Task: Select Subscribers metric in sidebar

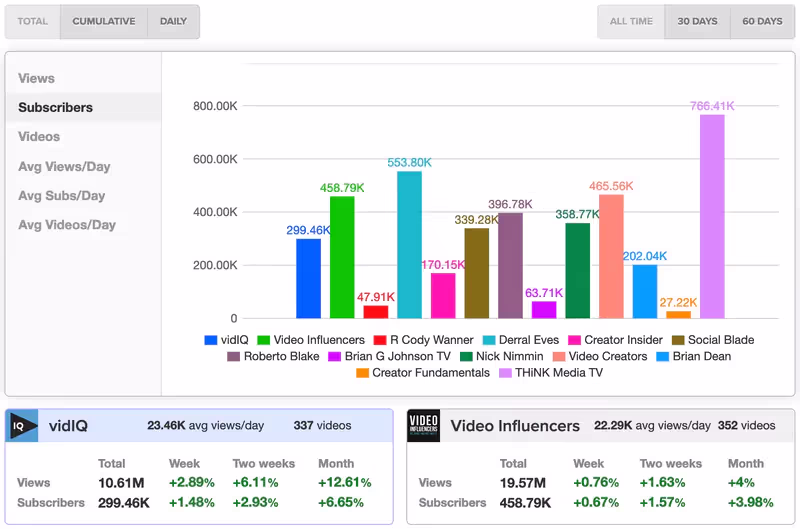Action: click(x=83, y=107)
